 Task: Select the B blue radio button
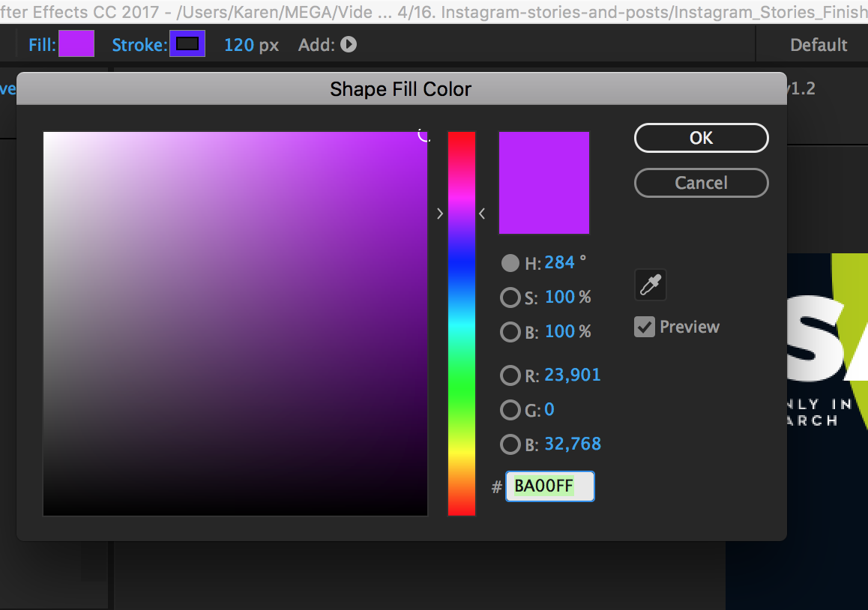pyautogui.click(x=510, y=444)
